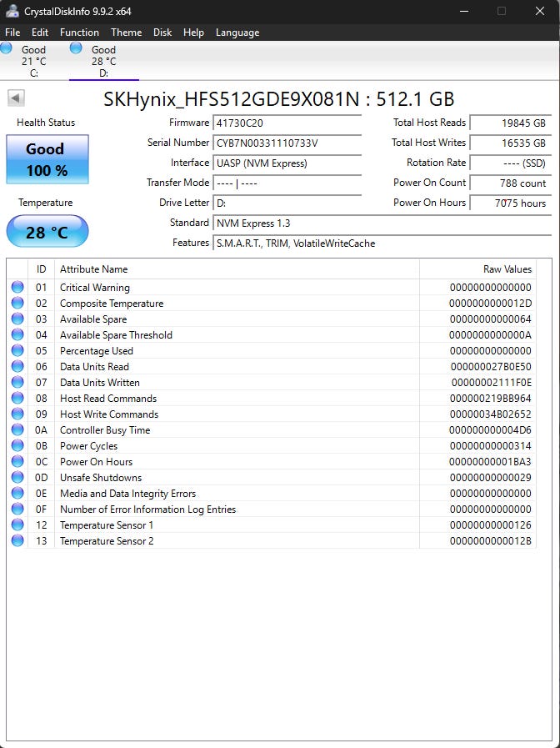Click Total Host Writes value 16535 GB
This screenshot has width=560, height=748.
511,143
